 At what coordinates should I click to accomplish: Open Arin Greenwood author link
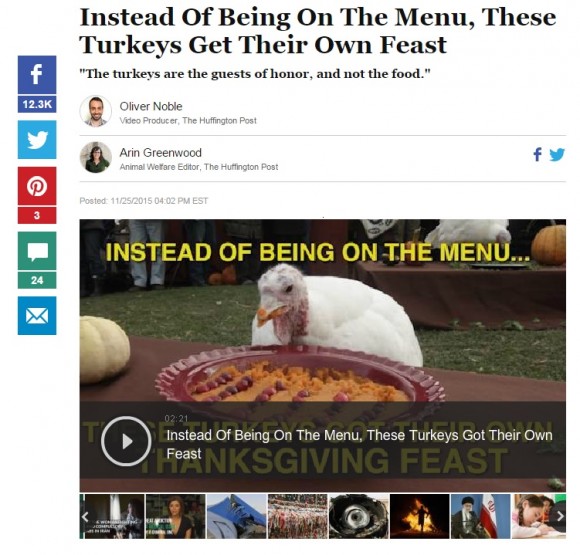(x=161, y=152)
